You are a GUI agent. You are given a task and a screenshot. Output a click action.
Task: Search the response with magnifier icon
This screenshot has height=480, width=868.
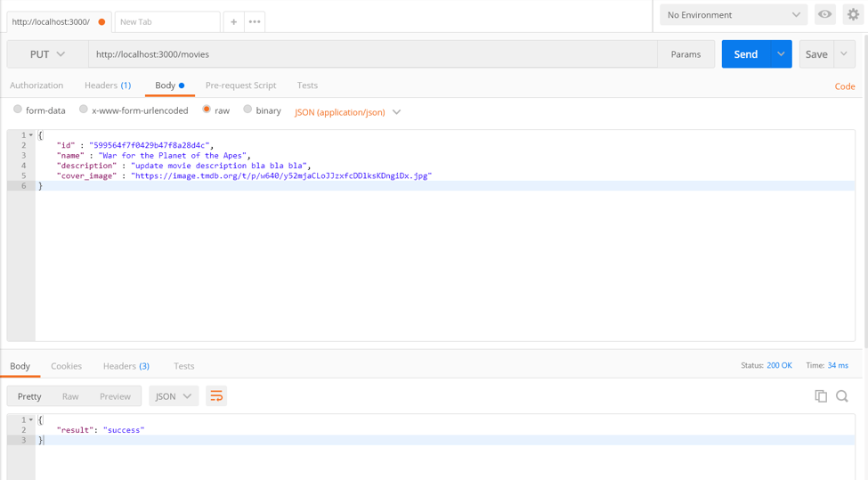click(842, 396)
